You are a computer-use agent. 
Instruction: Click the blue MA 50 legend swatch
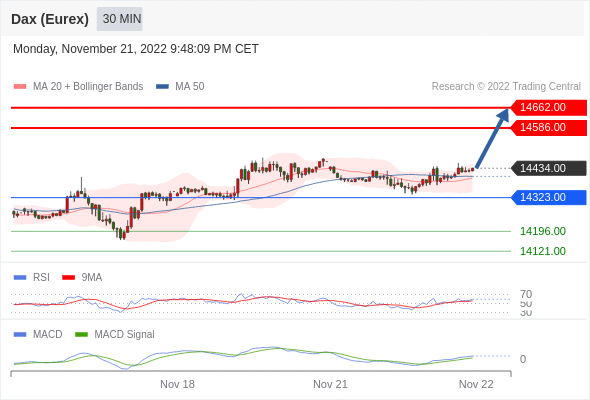pyautogui.click(x=163, y=87)
